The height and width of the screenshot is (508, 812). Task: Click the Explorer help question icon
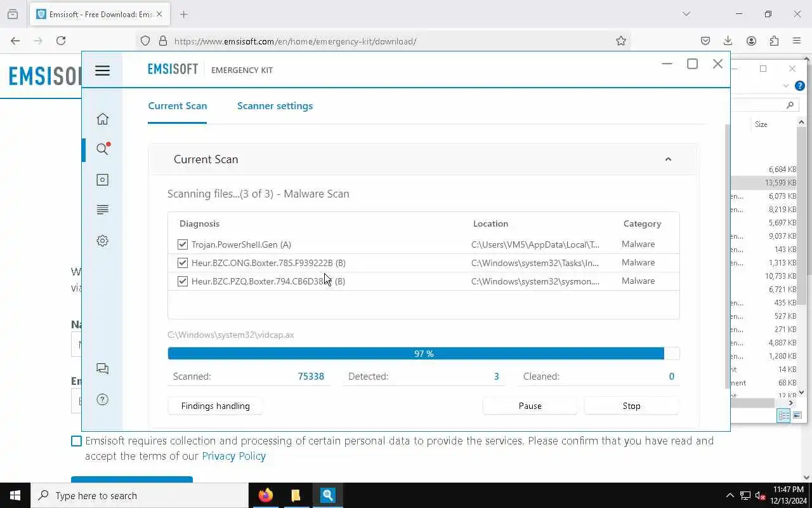(800, 86)
